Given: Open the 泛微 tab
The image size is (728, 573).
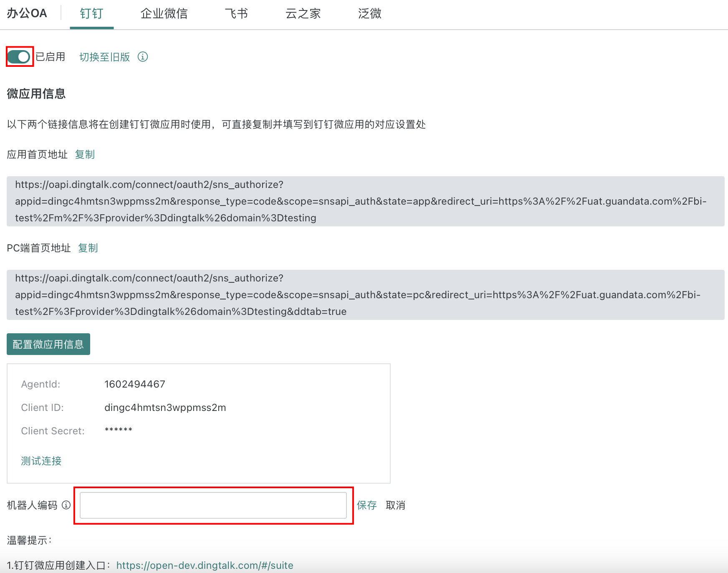Looking at the screenshot, I should pyautogui.click(x=369, y=14).
